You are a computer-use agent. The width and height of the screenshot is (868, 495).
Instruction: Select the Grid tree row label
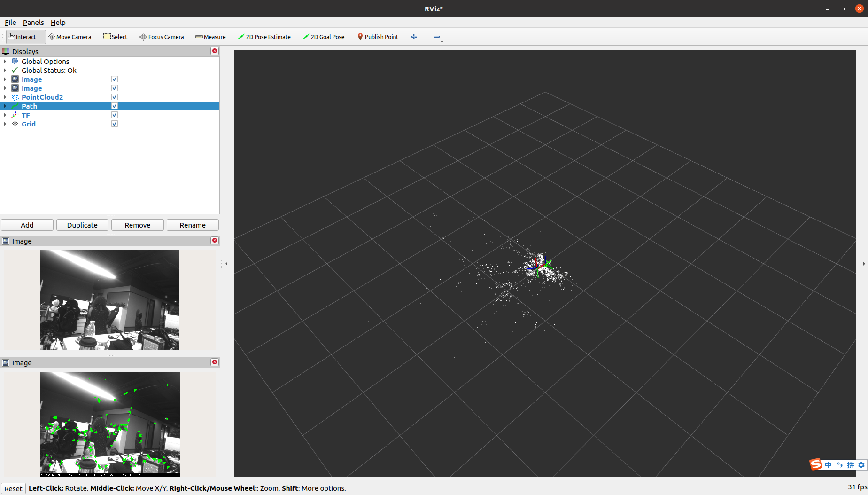pos(29,124)
